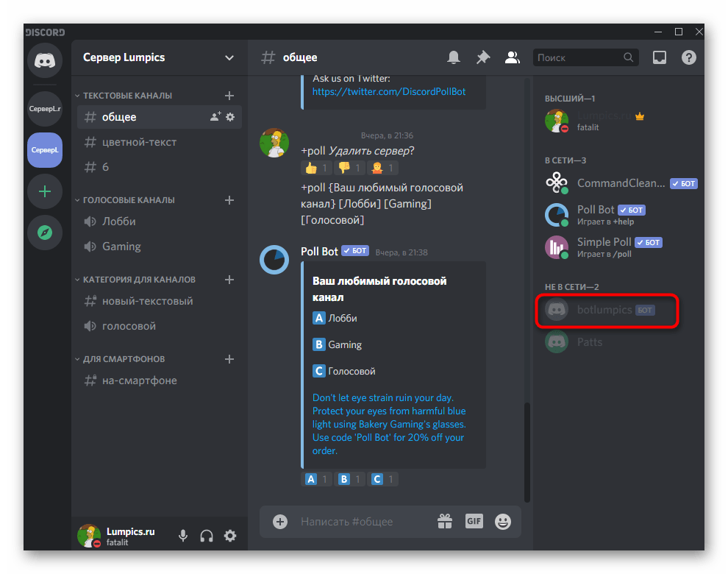The image size is (728, 574).
Task: Open the help question mark icon
Action: pyautogui.click(x=689, y=57)
